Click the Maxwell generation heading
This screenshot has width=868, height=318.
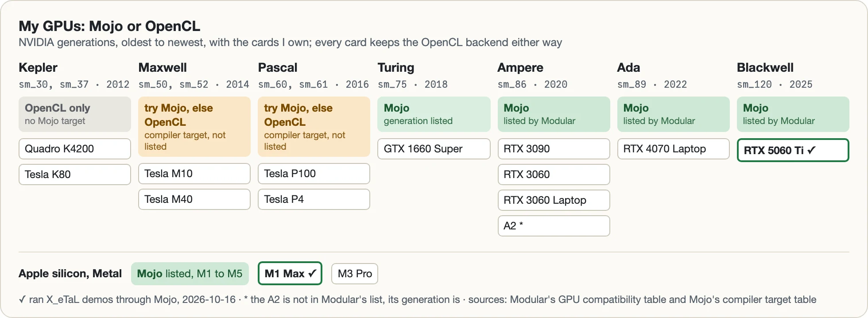[163, 68]
